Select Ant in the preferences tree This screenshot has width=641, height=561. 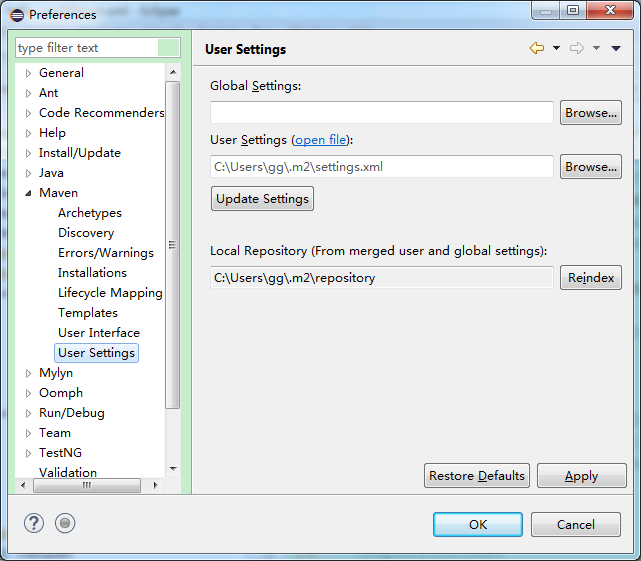[x=49, y=93]
